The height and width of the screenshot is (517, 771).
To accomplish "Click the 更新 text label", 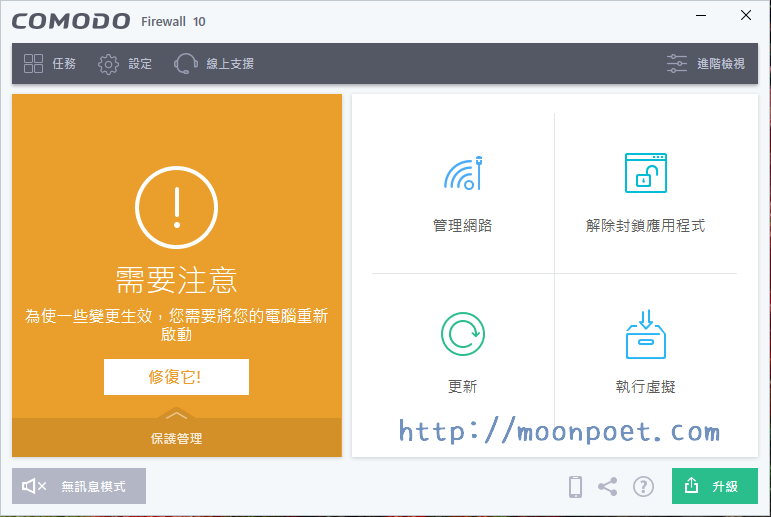I will [462, 387].
